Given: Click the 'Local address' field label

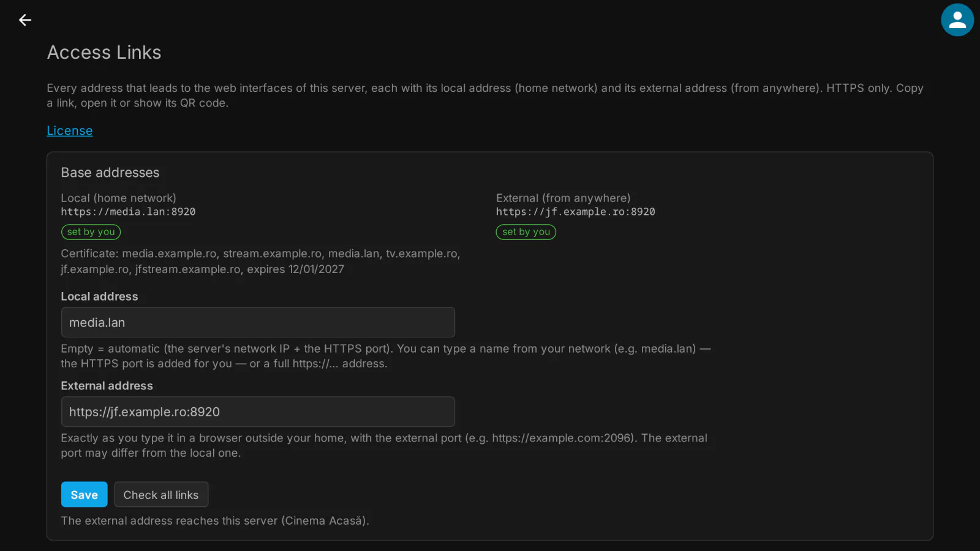Looking at the screenshot, I should 99,296.
